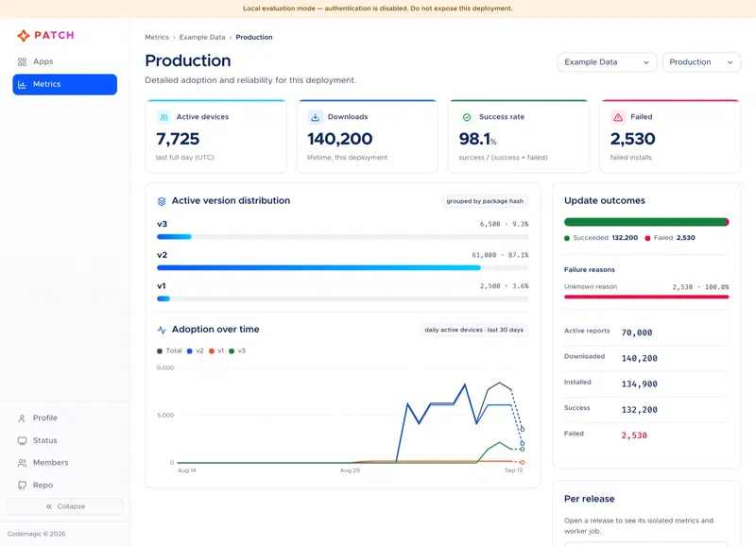Click the grouped by package hash badge
Image resolution: width=756 pixels, height=546 pixels.
click(485, 201)
